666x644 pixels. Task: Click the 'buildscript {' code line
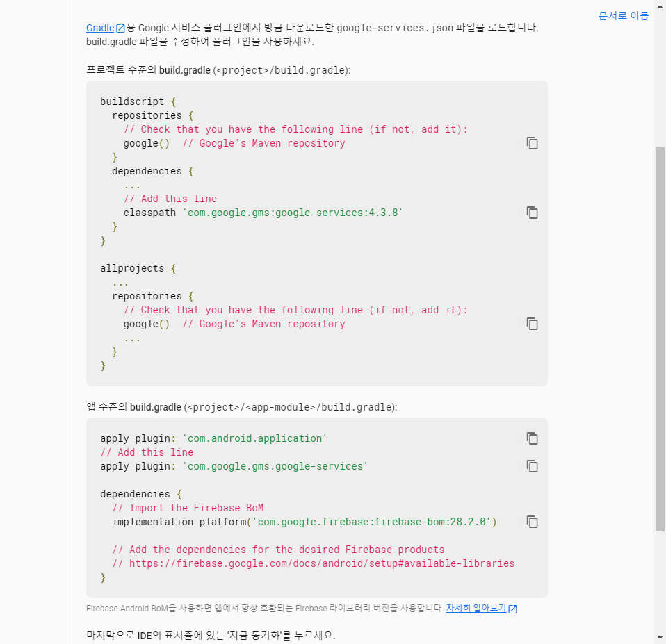138,101
